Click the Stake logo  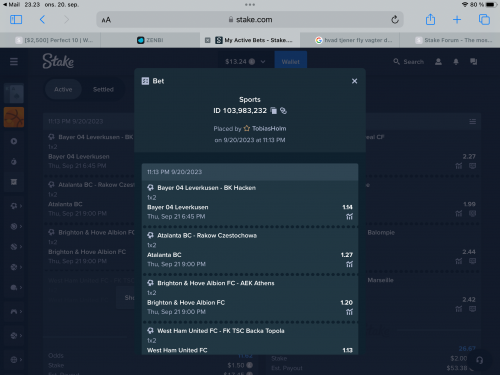[x=58, y=61]
